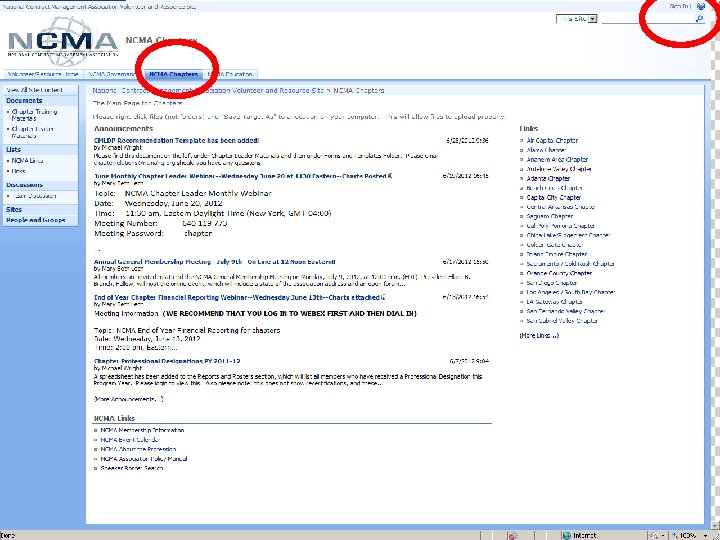This screenshot has height=540, width=720.
Task: Open Team Discussion in sidebar
Action: point(34,196)
